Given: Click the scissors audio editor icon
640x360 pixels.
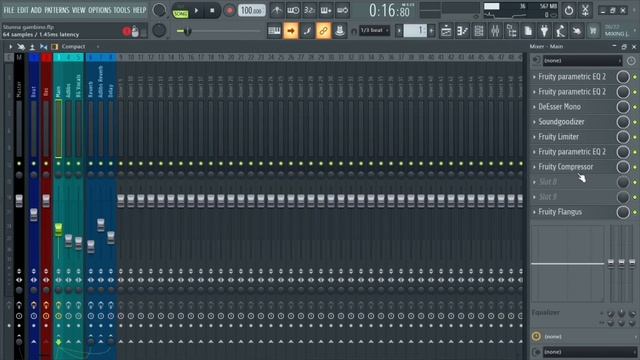Looking at the screenshot, I should 585,11.
